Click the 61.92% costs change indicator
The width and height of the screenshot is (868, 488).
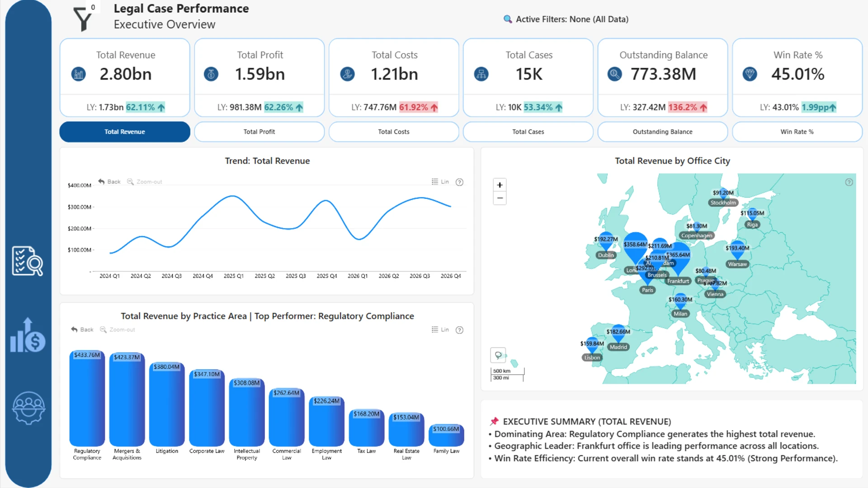(419, 107)
